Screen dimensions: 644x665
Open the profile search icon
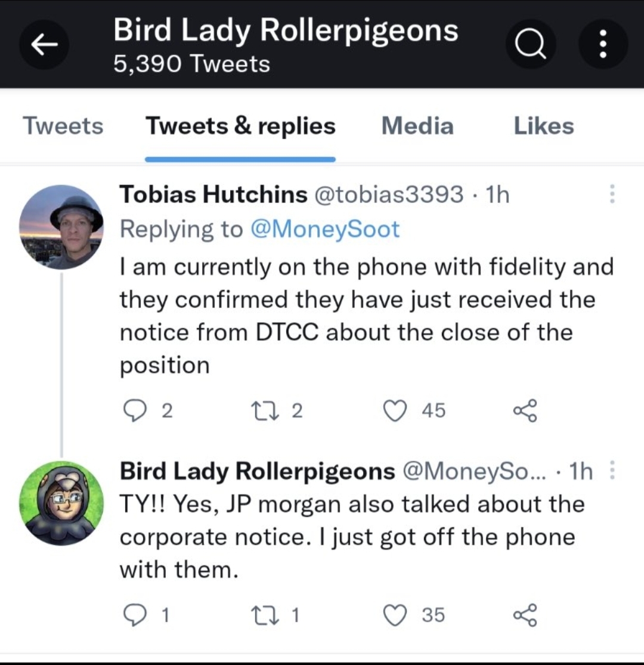(x=531, y=45)
